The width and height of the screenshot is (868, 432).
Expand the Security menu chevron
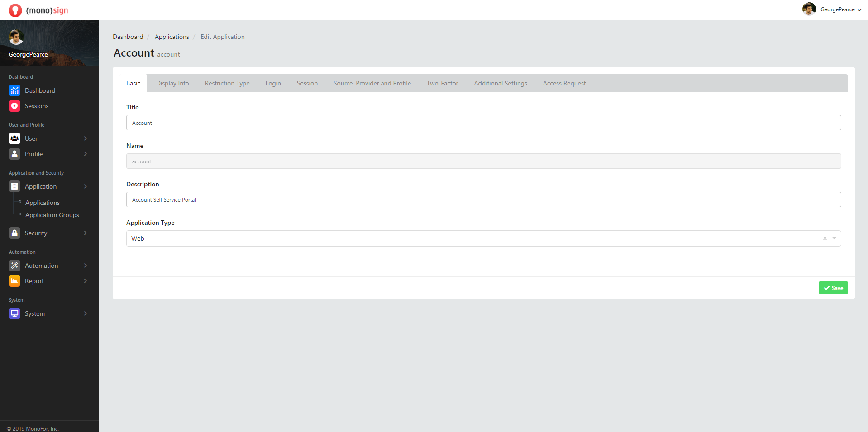click(x=86, y=233)
